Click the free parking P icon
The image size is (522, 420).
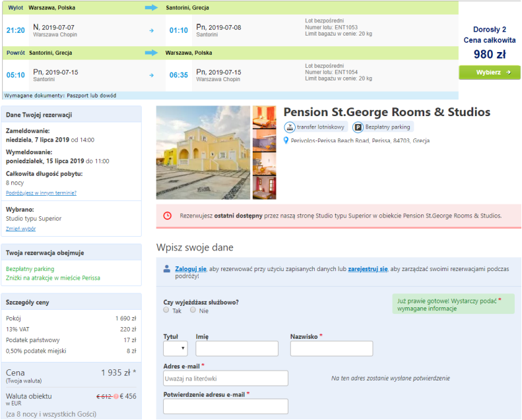pos(358,127)
